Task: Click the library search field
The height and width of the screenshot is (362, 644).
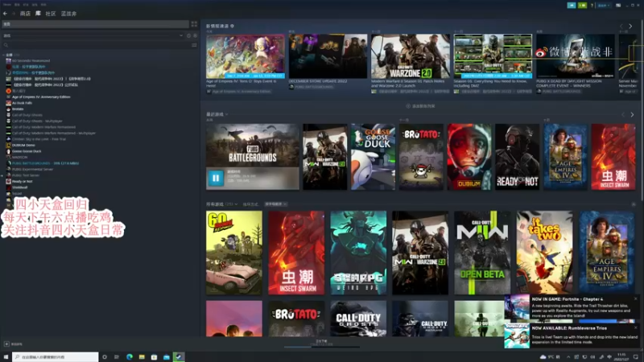Action: 100,45
